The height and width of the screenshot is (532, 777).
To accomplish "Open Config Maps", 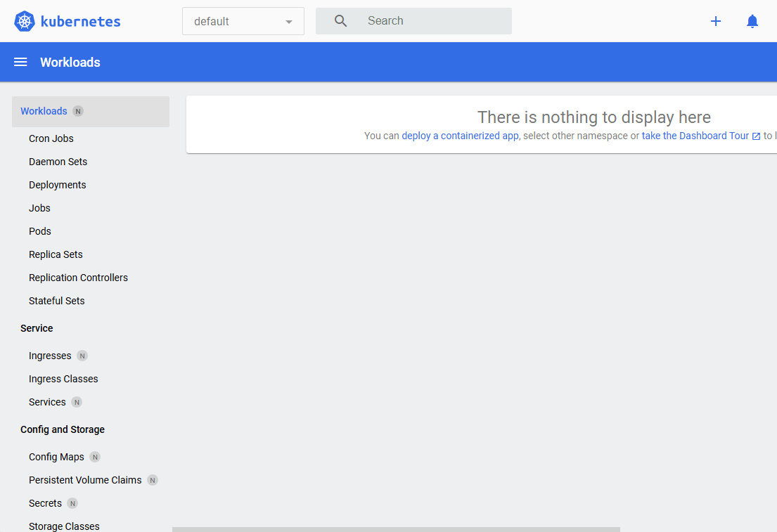I will tap(56, 458).
